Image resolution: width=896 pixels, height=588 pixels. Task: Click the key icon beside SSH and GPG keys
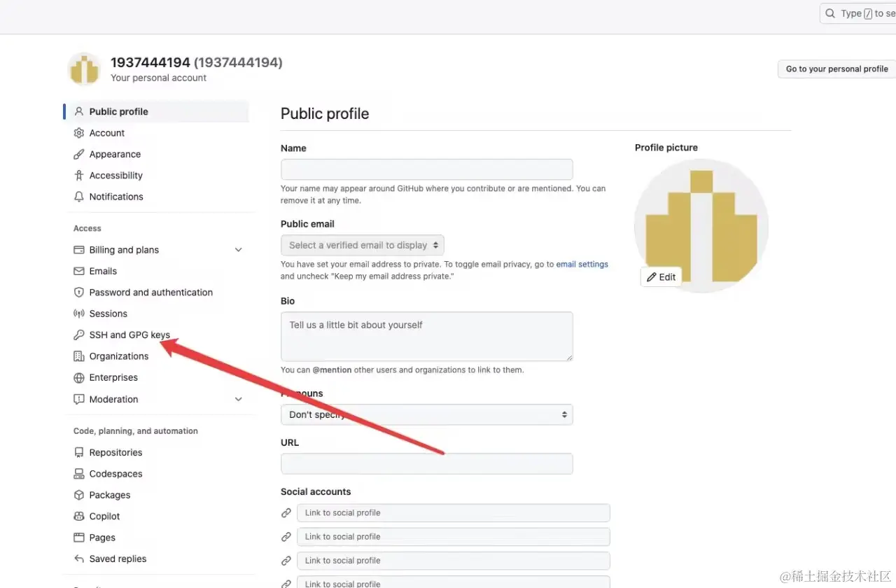click(79, 335)
